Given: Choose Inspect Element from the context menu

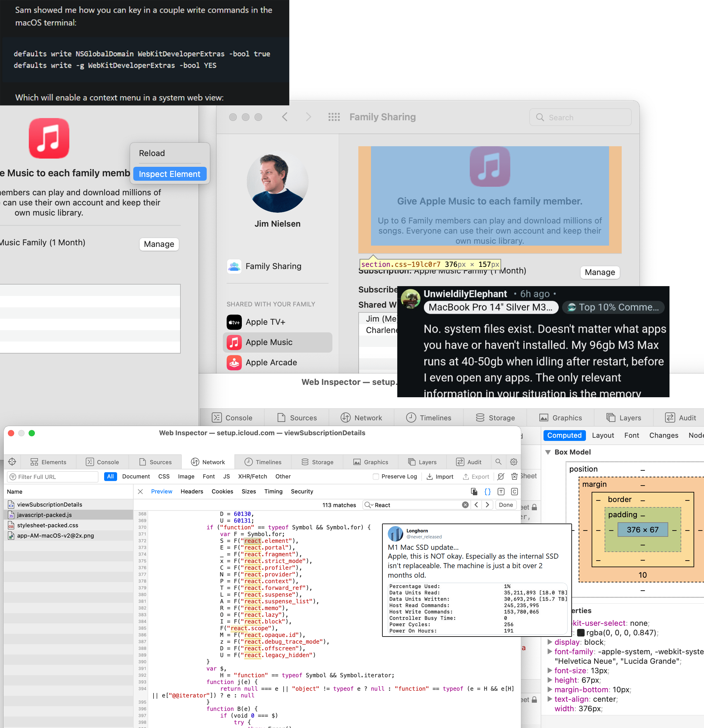Looking at the screenshot, I should click(170, 174).
